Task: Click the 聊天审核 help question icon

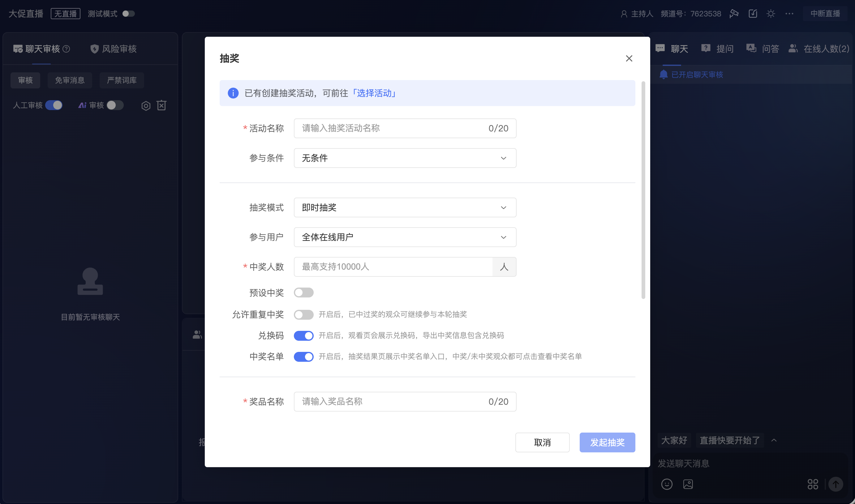Action: [x=67, y=49]
